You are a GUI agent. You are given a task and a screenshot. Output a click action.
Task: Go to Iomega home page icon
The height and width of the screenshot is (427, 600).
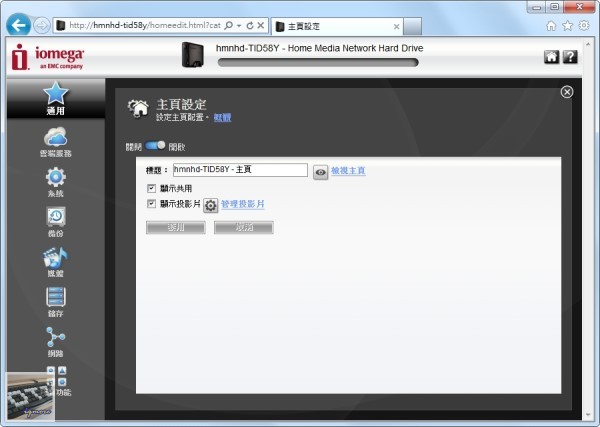551,57
